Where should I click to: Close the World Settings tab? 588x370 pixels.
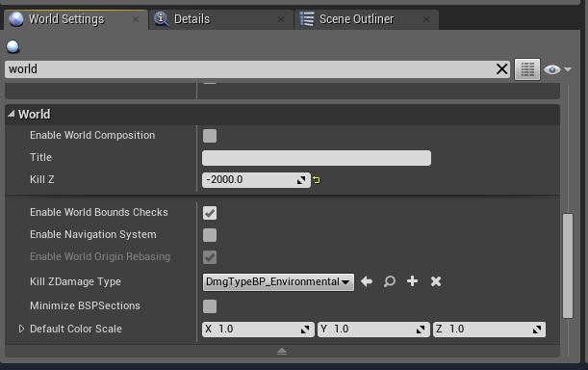[x=136, y=19]
